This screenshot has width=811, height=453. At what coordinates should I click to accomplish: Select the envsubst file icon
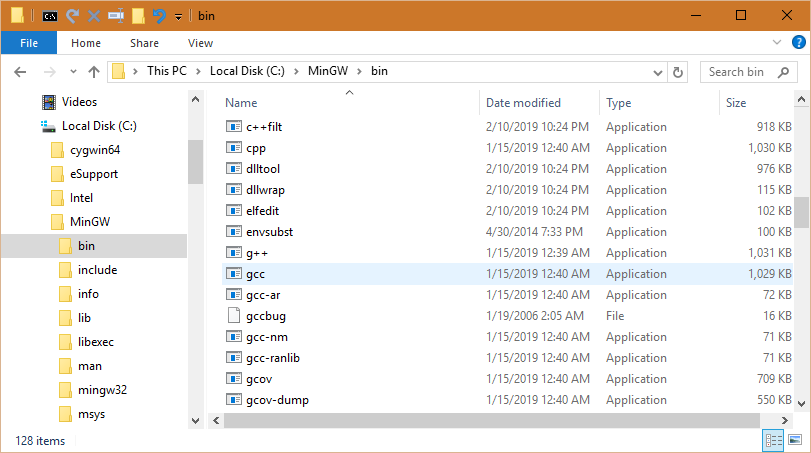pos(234,232)
